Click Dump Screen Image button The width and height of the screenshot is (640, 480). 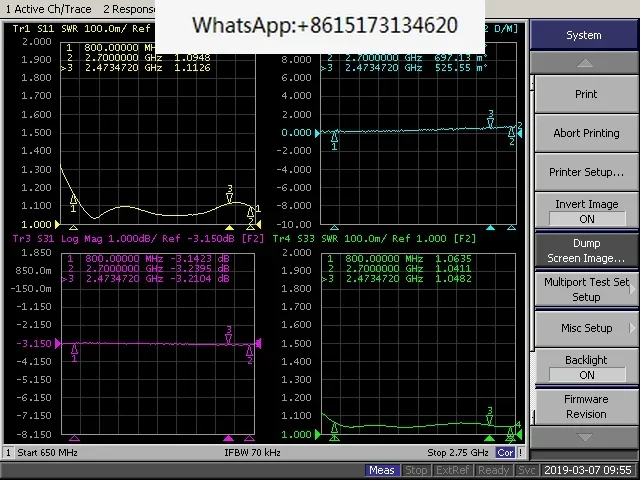(586, 250)
